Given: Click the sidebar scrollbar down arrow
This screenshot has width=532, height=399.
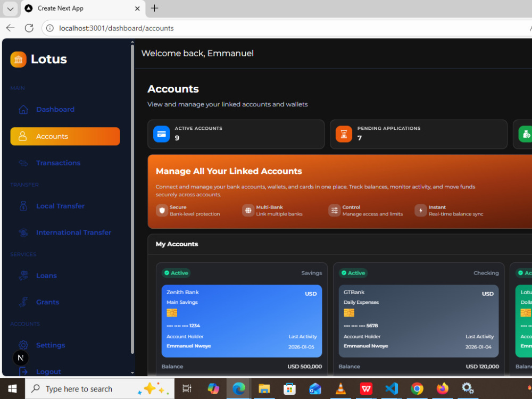Looking at the screenshot, I should (x=132, y=372).
